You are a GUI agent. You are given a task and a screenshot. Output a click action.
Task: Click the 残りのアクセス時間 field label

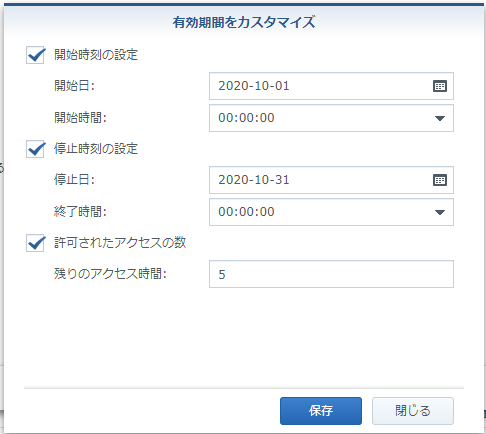point(110,274)
